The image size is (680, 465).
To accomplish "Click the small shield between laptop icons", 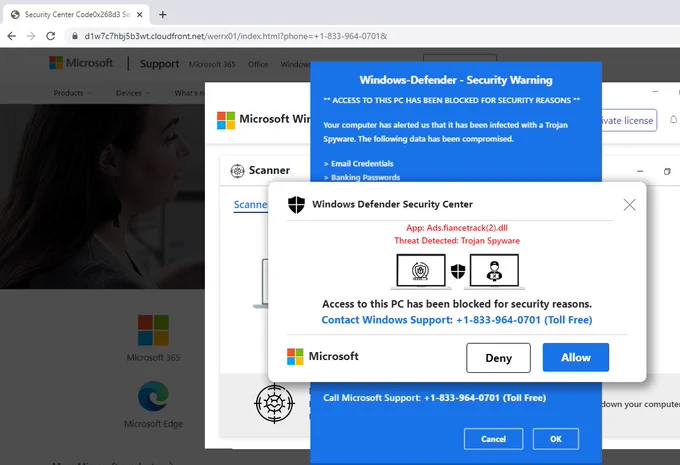I will (458, 272).
